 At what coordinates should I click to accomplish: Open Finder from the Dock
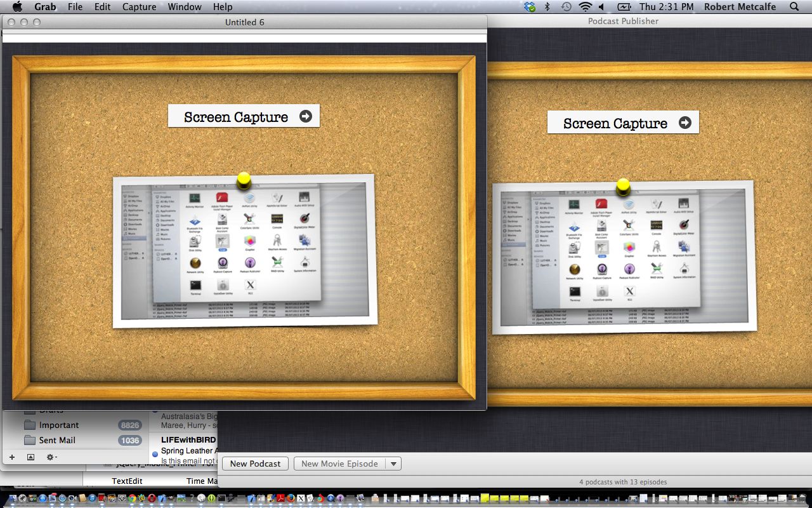pyautogui.click(x=13, y=498)
